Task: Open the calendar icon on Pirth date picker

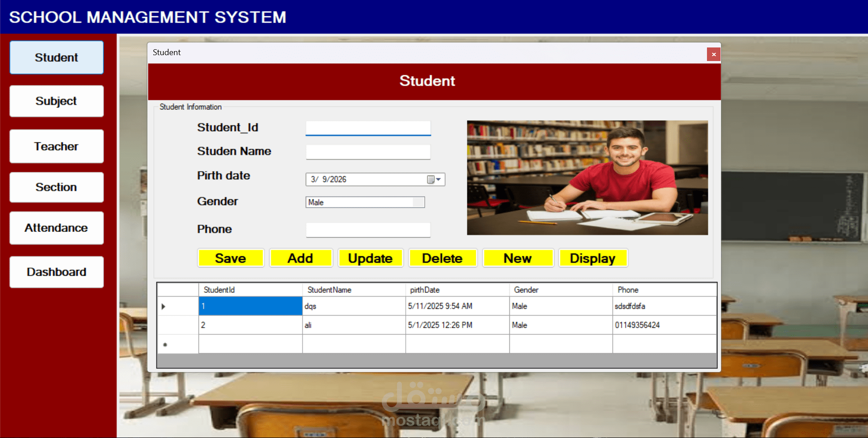Action: [430, 179]
